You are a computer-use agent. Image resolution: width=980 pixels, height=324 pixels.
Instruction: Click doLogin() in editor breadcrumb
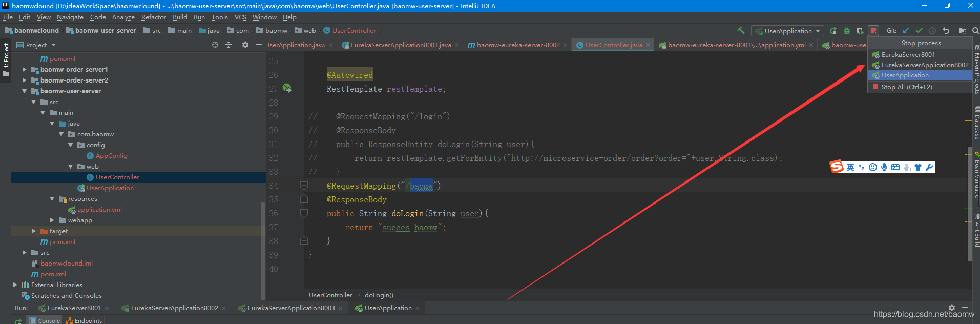(379, 295)
